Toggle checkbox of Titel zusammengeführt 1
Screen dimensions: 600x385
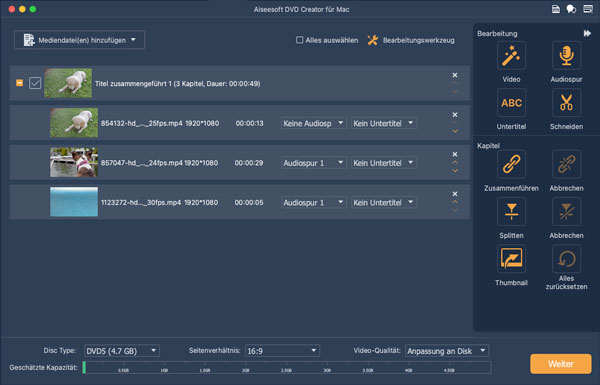pyautogui.click(x=35, y=83)
